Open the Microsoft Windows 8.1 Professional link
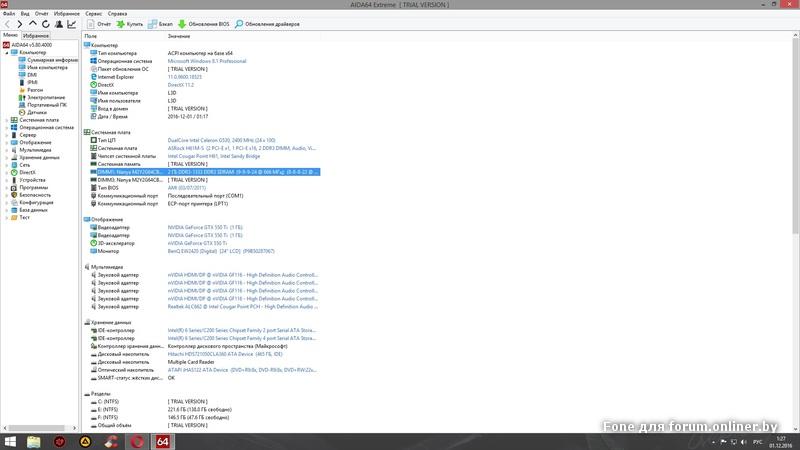Viewport: 800px width, 450px height. pyautogui.click(x=207, y=61)
